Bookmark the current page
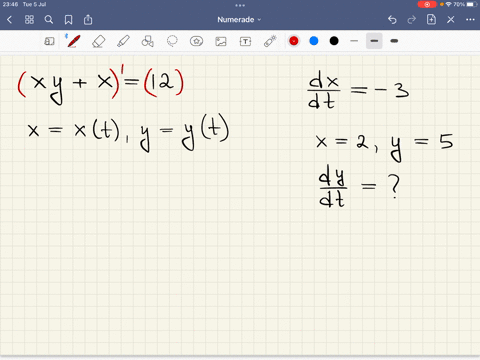Image resolution: width=480 pixels, height=360 pixels. point(68,20)
